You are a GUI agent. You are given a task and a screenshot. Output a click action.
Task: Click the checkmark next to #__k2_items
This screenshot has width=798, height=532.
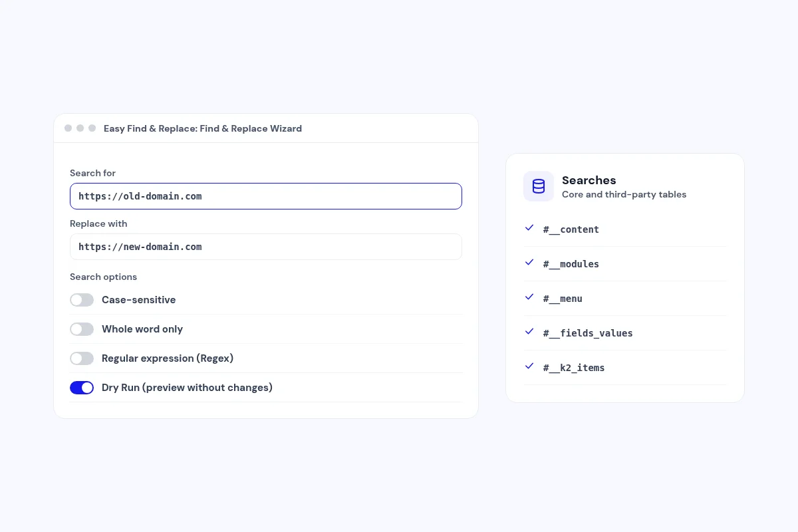tap(529, 366)
